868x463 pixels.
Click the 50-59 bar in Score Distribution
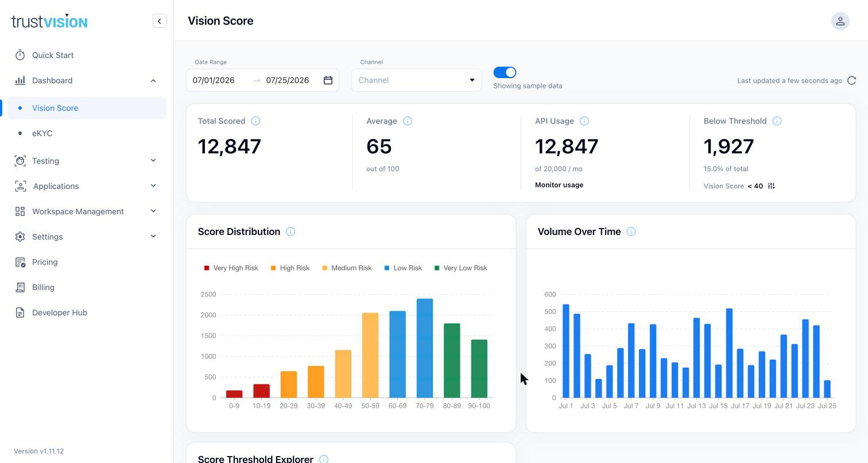370,356
